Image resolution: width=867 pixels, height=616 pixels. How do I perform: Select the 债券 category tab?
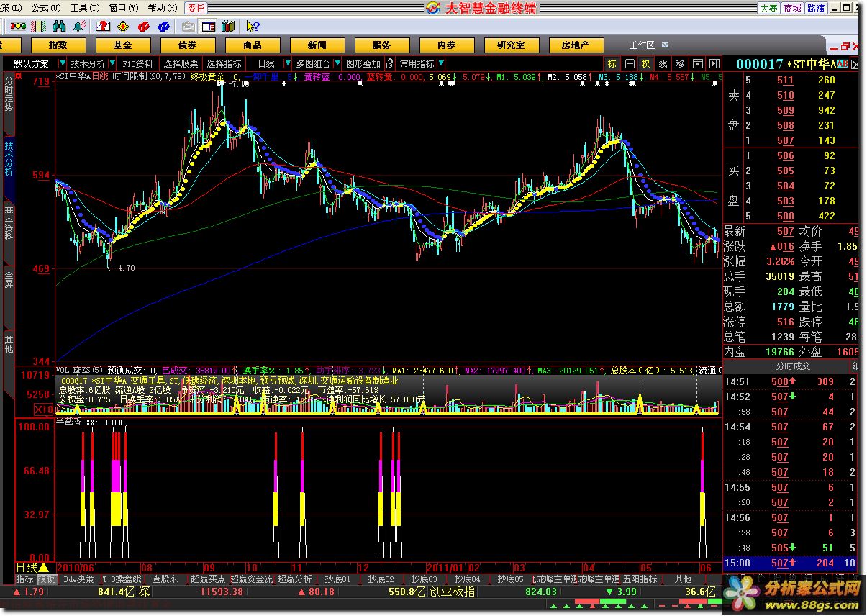pyautogui.click(x=188, y=45)
